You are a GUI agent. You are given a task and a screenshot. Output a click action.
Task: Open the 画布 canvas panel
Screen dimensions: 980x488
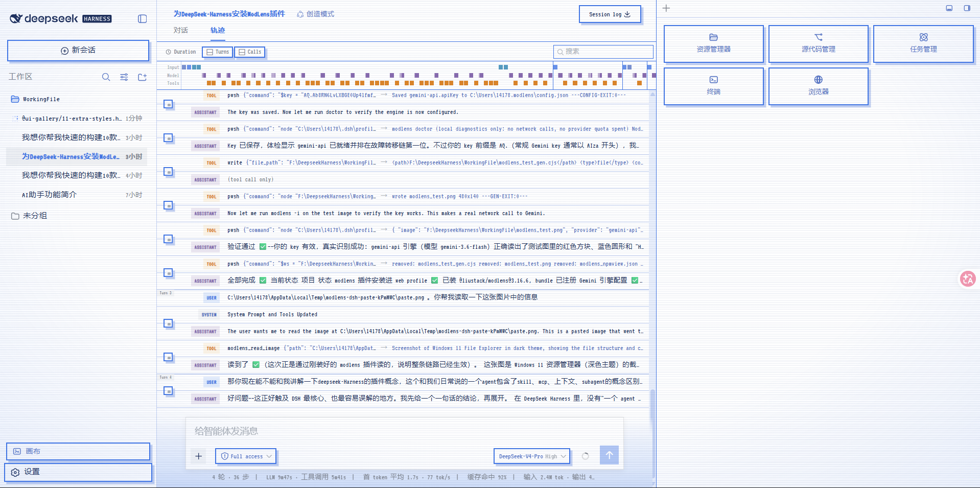click(78, 451)
